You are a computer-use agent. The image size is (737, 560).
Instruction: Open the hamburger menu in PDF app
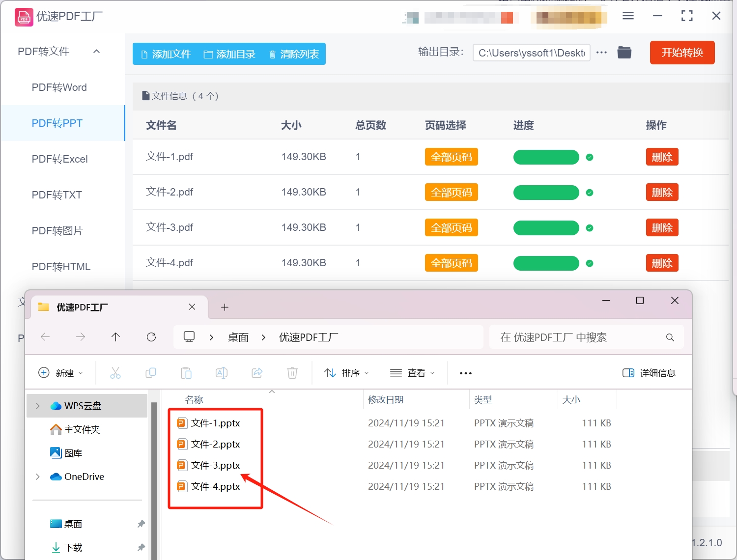pos(628,16)
